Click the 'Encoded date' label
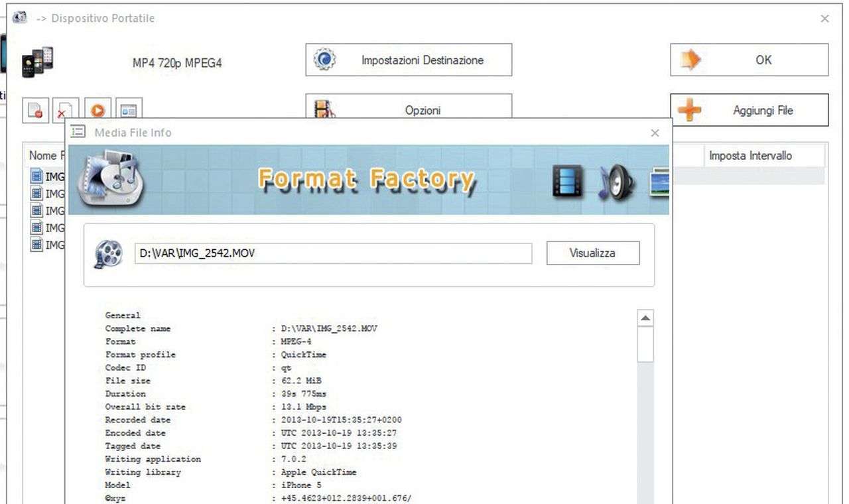The image size is (849, 504). click(x=135, y=433)
